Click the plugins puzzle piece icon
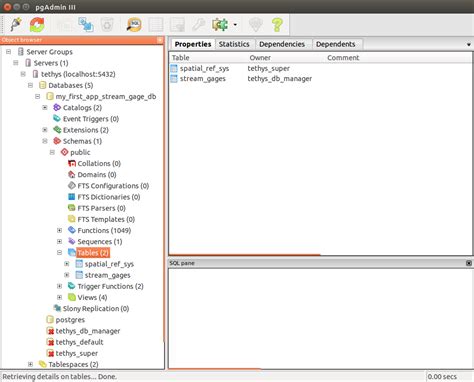This screenshot has height=382, width=474. [x=220, y=25]
